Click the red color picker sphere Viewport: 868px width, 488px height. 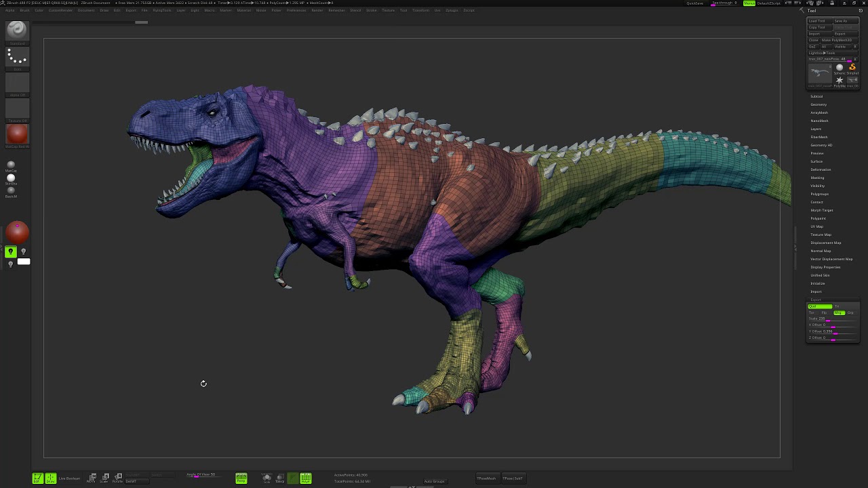(x=17, y=232)
